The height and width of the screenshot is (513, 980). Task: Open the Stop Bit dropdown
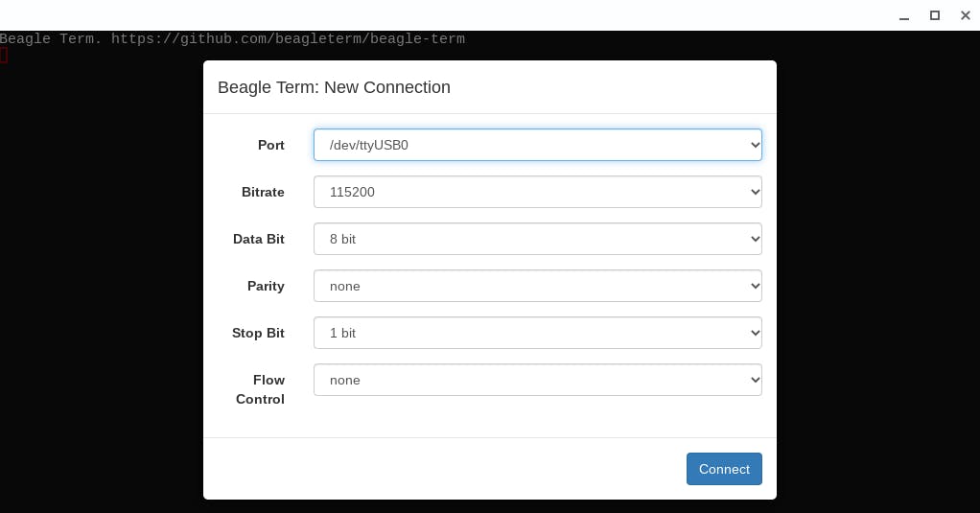537,333
